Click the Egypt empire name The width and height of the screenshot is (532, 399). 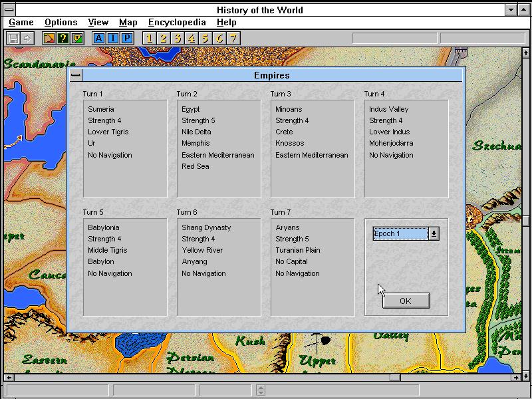coord(191,109)
